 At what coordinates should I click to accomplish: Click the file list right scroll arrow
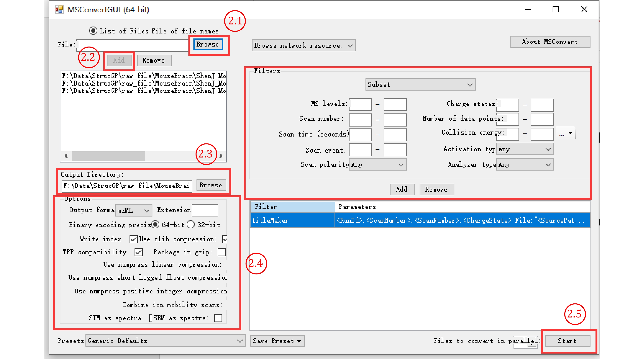(x=221, y=156)
